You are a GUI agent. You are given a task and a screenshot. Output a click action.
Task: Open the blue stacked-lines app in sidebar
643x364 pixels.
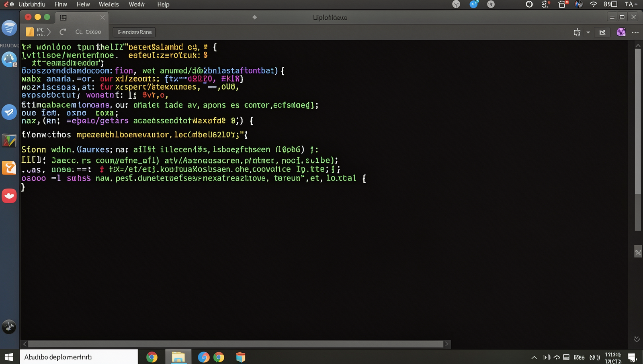pyautogui.click(x=9, y=28)
